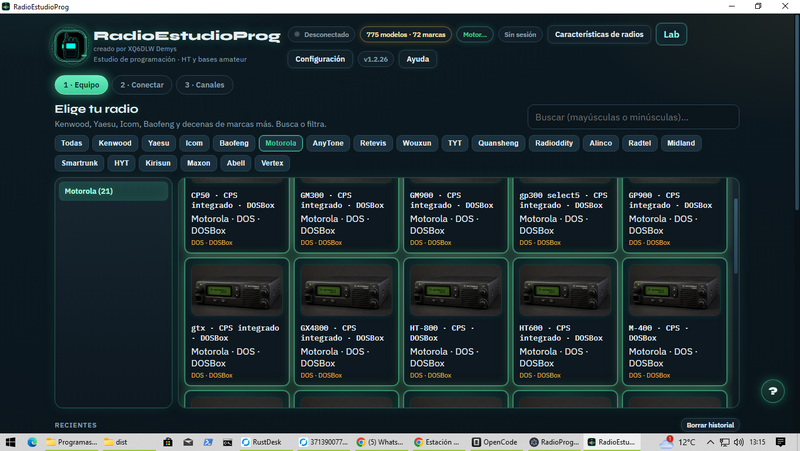Filter radios by Vertex

point(272,163)
